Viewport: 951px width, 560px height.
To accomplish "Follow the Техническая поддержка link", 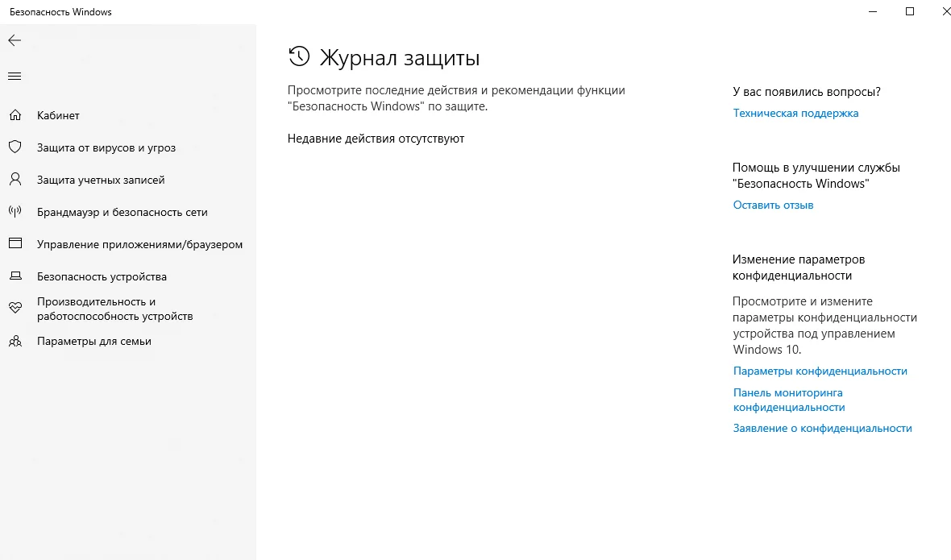I will tap(795, 114).
